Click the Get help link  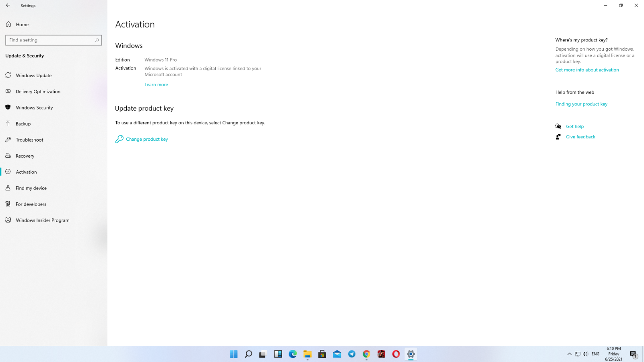point(575,126)
